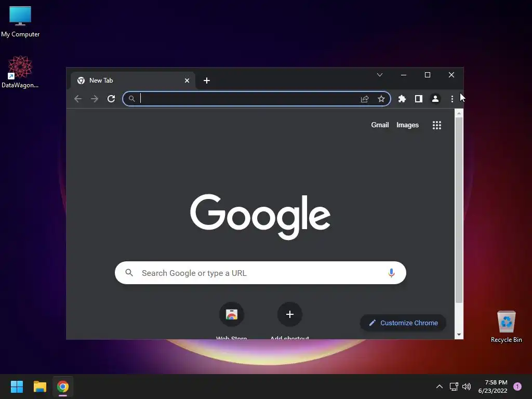Open the profile avatar menu

435,99
